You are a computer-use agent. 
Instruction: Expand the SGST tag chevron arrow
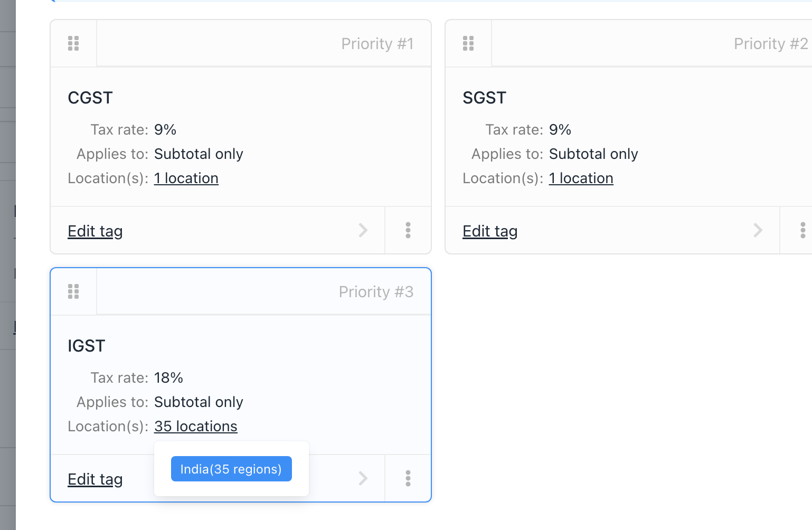pos(758,230)
